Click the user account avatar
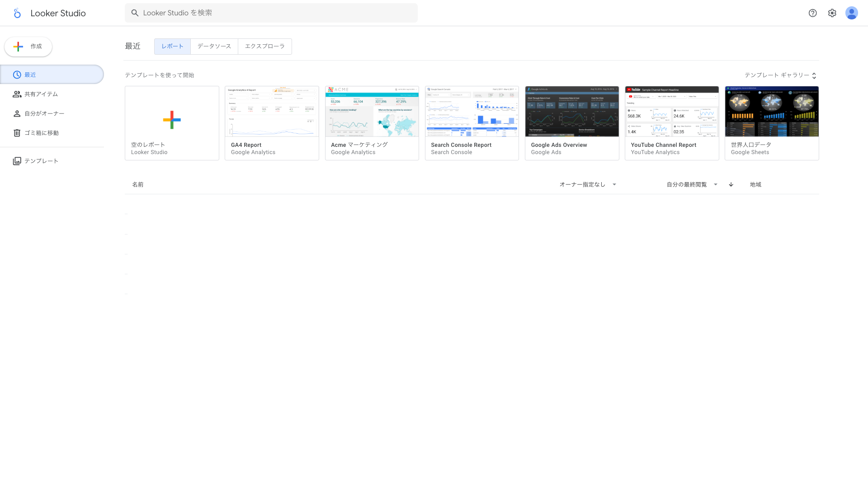The width and height of the screenshot is (868, 488). tap(851, 13)
